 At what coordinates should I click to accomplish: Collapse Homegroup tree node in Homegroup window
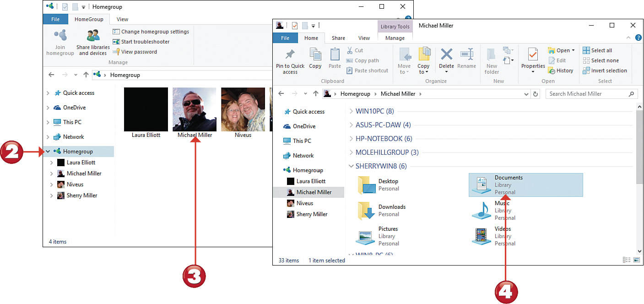[48, 151]
